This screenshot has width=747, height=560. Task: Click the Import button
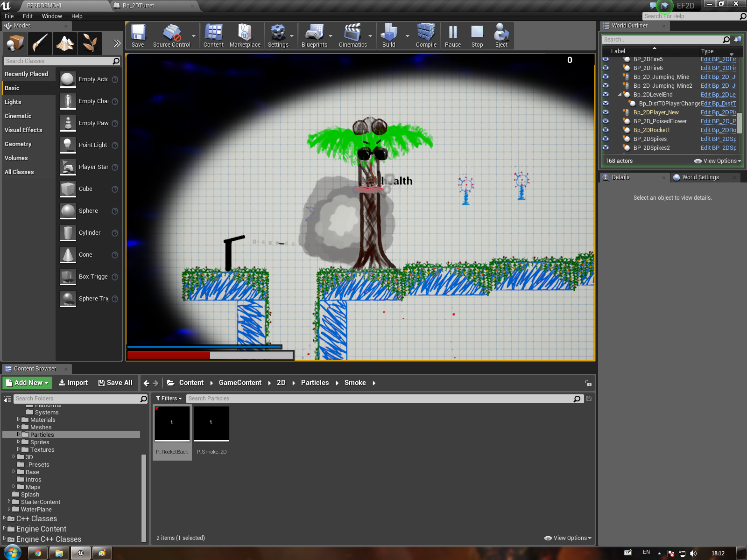tap(73, 383)
